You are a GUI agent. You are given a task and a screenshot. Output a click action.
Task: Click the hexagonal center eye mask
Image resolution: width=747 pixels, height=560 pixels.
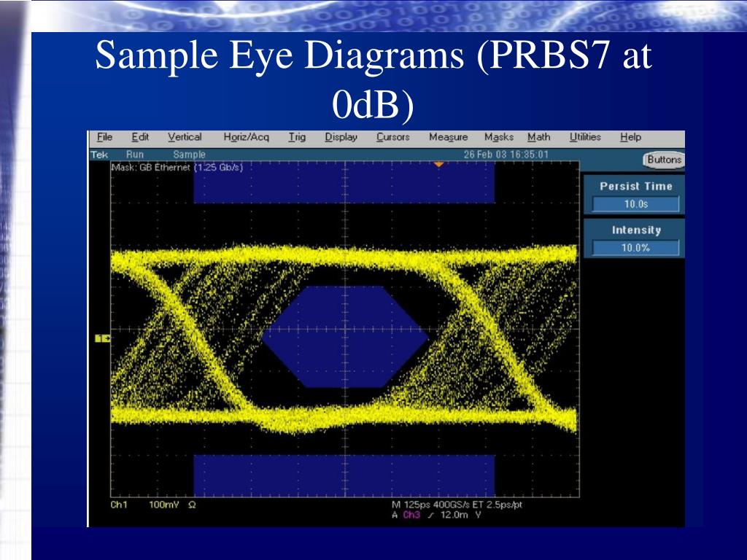click(345, 337)
